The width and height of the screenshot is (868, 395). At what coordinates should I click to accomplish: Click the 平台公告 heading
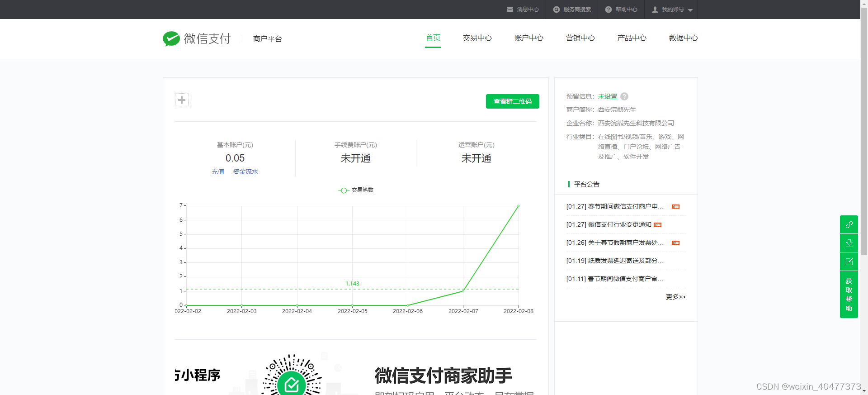pos(587,184)
